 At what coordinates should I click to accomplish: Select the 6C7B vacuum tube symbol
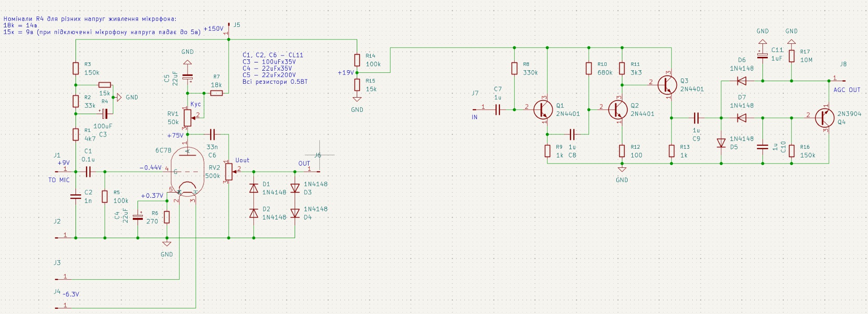pos(187,172)
